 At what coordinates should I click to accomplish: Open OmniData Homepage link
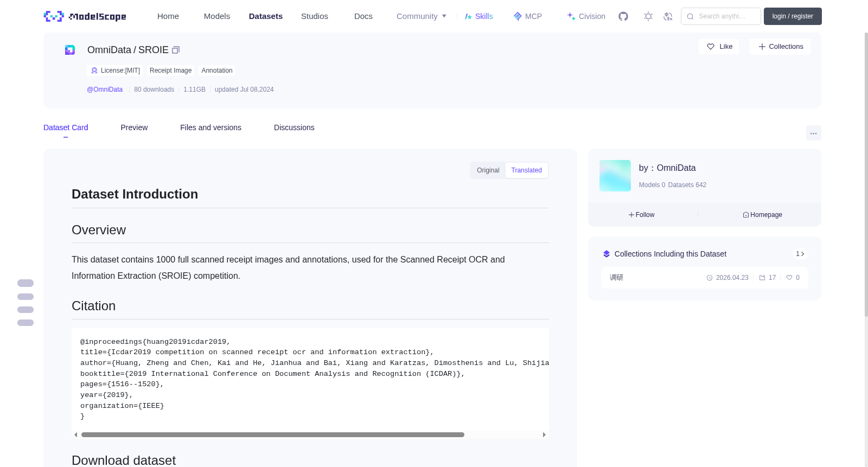coord(762,215)
